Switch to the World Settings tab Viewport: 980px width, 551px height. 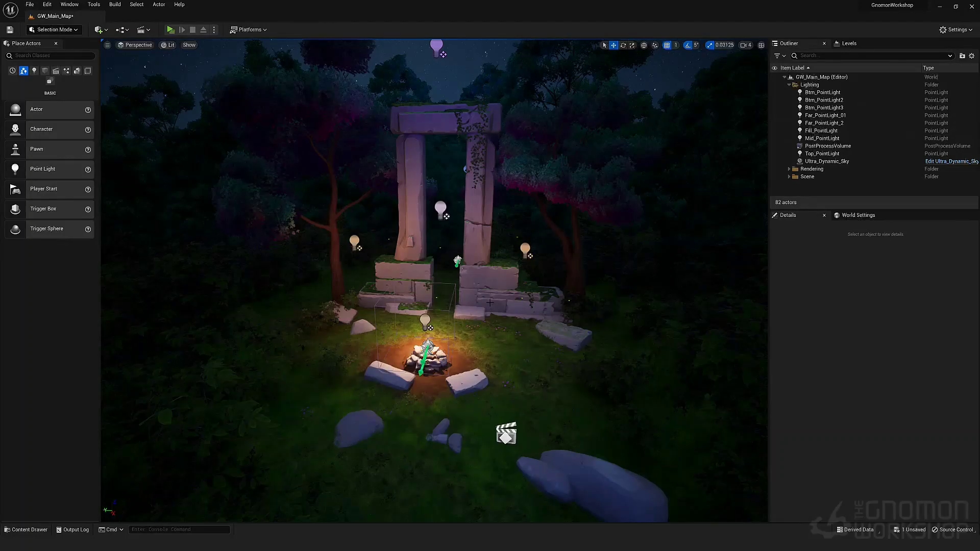coord(858,215)
